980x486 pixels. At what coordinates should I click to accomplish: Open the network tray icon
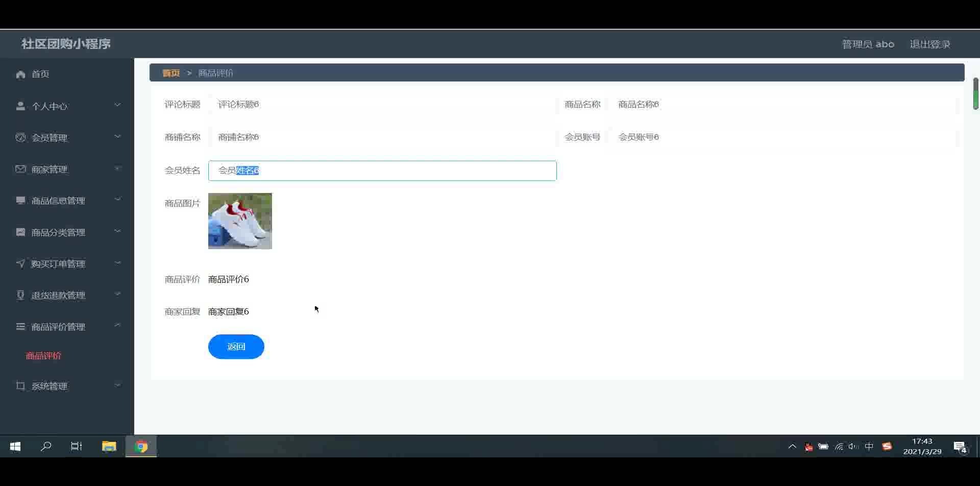pyautogui.click(x=839, y=447)
